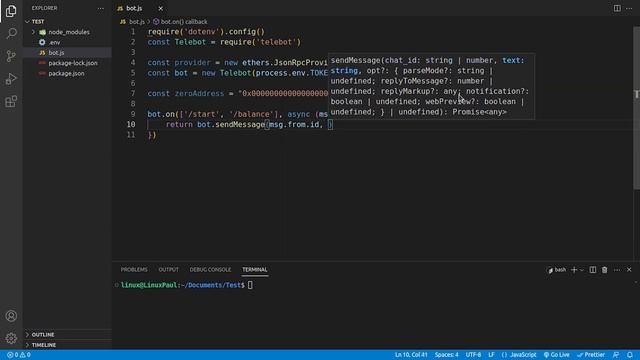Expand the node_modules folder

67,32
